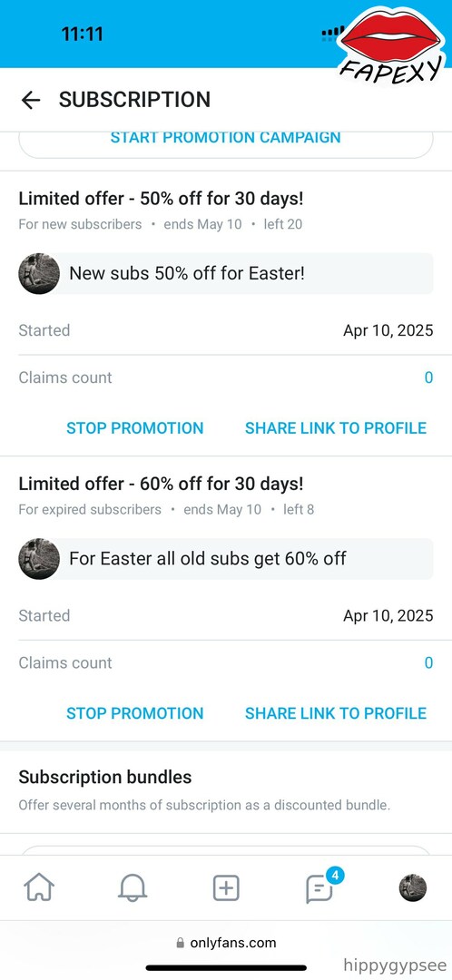Share link to profile for 60% offer
452x980 pixels.
coord(336,713)
